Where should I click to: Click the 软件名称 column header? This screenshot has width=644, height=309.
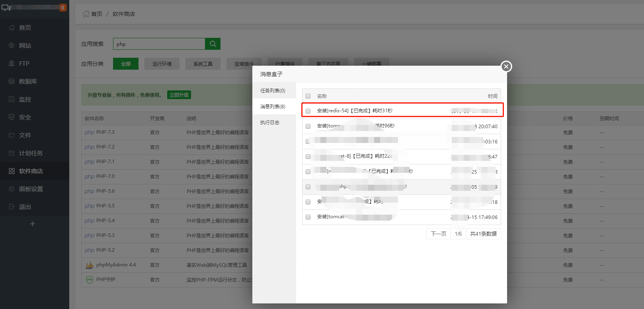click(x=94, y=118)
